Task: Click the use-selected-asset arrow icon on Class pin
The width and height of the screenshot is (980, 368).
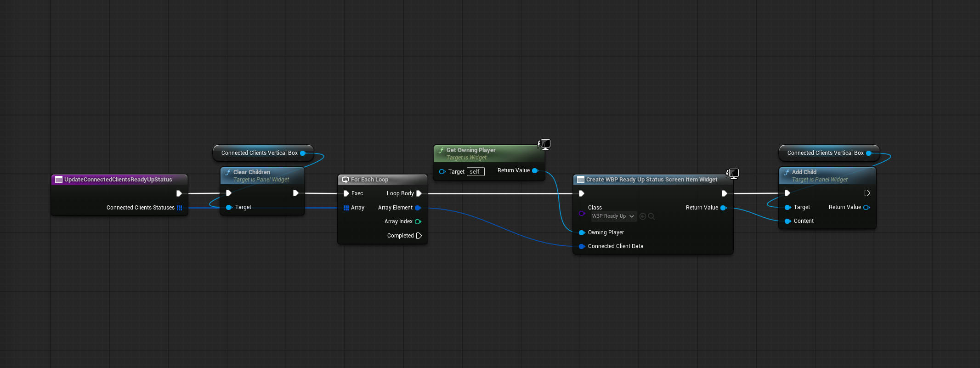Action: pos(643,216)
